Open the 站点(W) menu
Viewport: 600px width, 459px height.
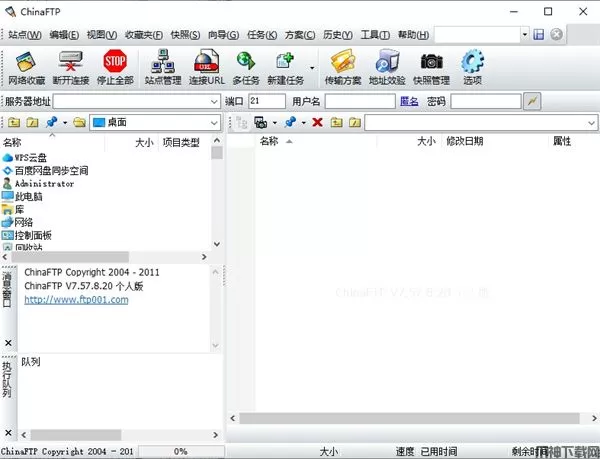pyautogui.click(x=24, y=35)
